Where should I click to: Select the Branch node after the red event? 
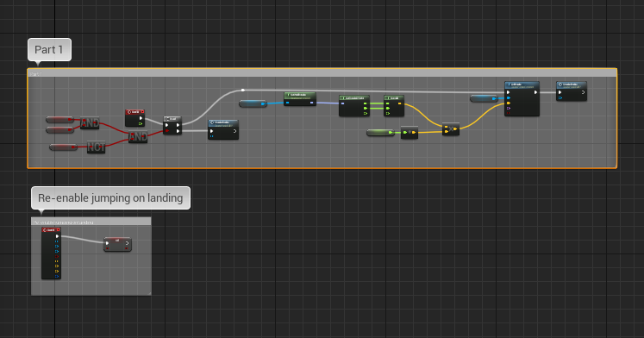[x=172, y=125]
